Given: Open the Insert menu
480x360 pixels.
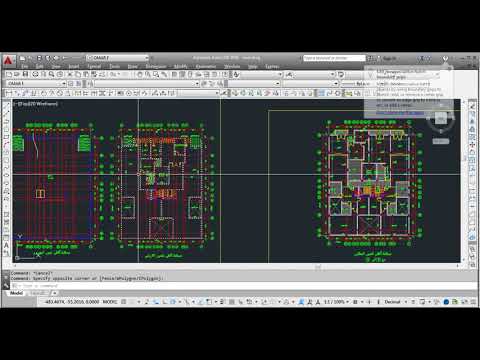Looking at the screenshot, I should [x=74, y=66].
